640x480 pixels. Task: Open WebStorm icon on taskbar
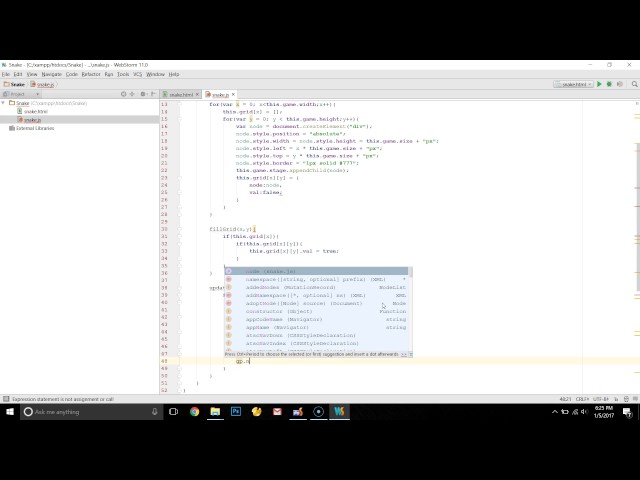tap(339, 411)
